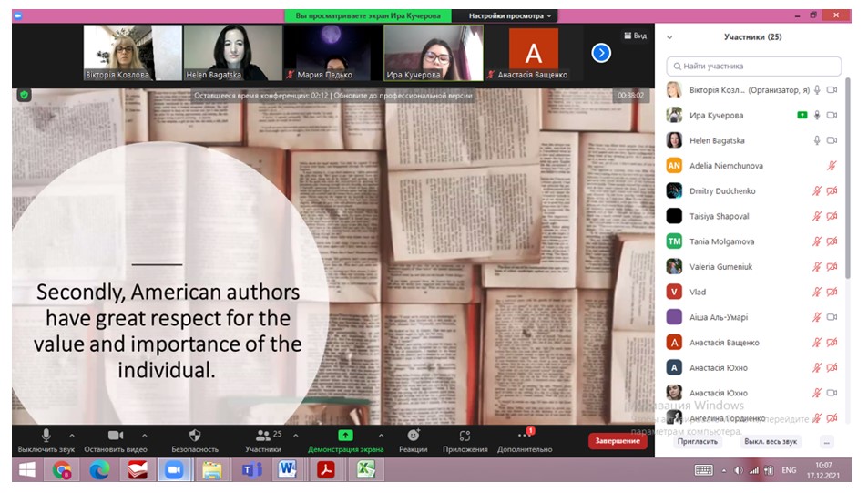Screen dimensions: 868x493
Task: Click the camera icon to stop video
Action: [116, 436]
